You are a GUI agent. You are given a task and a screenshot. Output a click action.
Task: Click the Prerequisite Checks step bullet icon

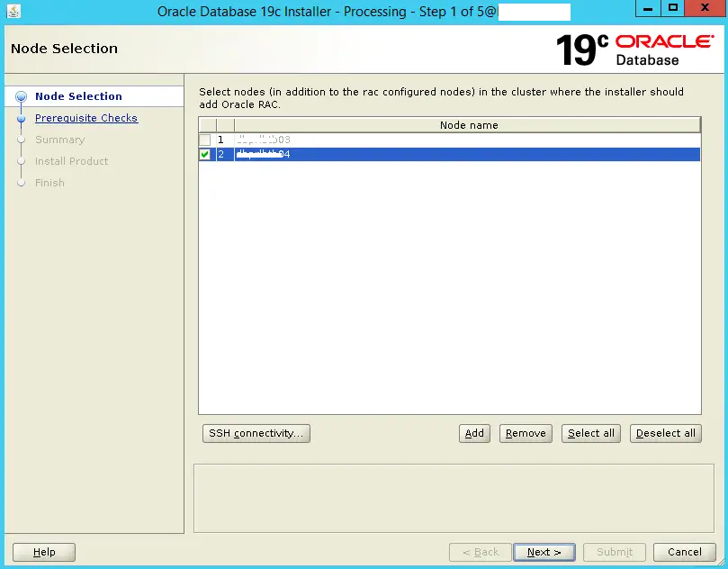pyautogui.click(x=21, y=119)
